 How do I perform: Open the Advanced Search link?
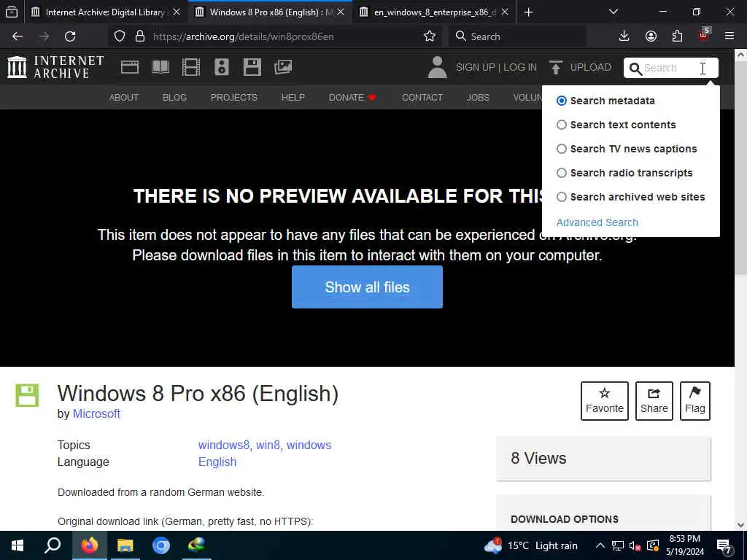click(x=597, y=222)
